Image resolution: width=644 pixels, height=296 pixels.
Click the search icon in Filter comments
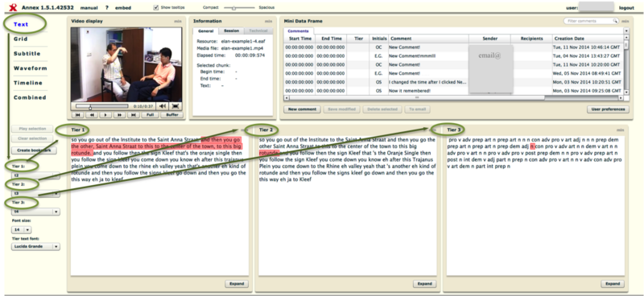point(615,21)
